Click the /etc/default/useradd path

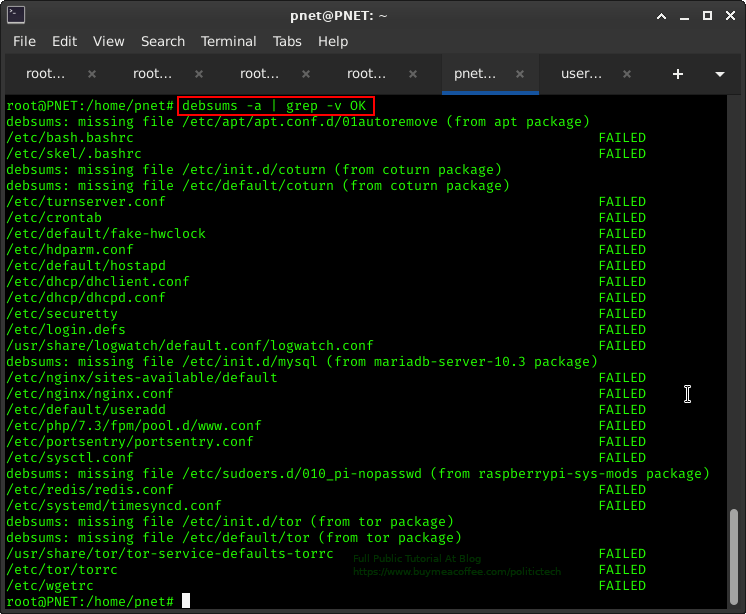[x=86, y=409]
